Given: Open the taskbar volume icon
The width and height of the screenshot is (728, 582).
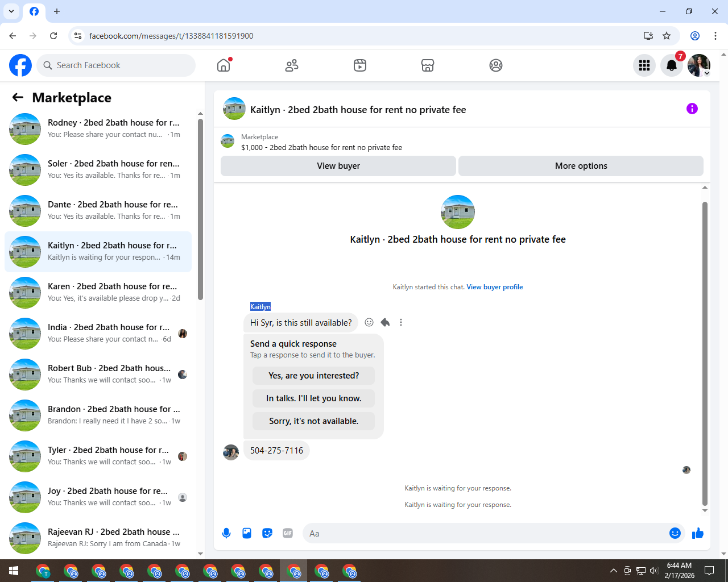Looking at the screenshot, I should click(654, 571).
